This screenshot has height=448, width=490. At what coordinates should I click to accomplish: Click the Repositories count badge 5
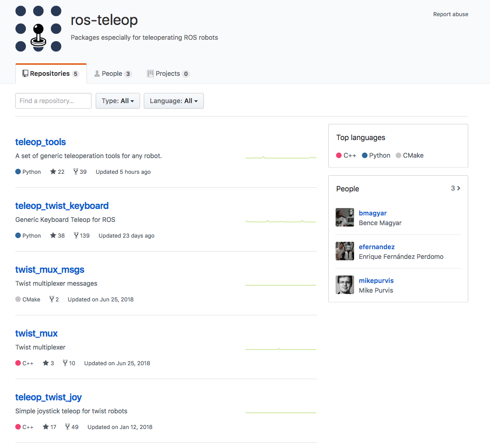75,74
